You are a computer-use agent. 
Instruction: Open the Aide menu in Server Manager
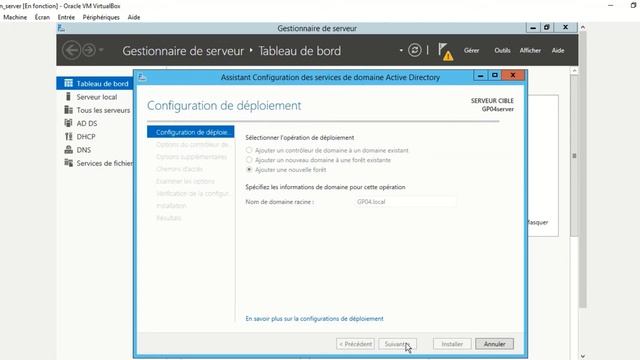558,50
